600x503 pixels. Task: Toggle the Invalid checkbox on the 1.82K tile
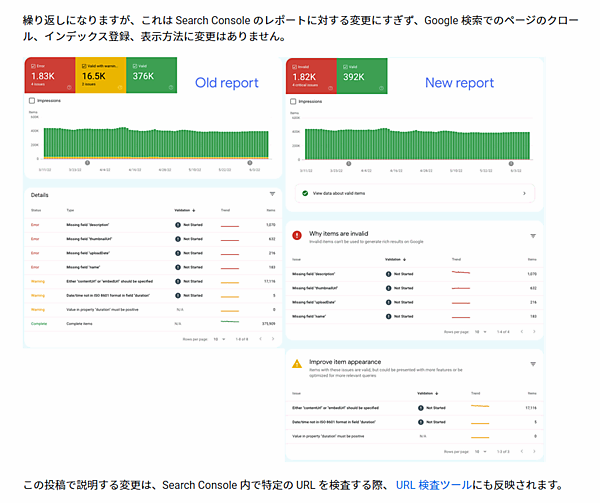(294, 67)
